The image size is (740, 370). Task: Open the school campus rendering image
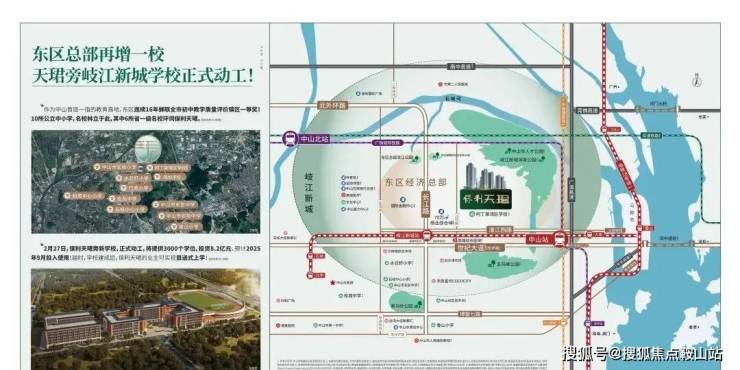click(x=146, y=319)
